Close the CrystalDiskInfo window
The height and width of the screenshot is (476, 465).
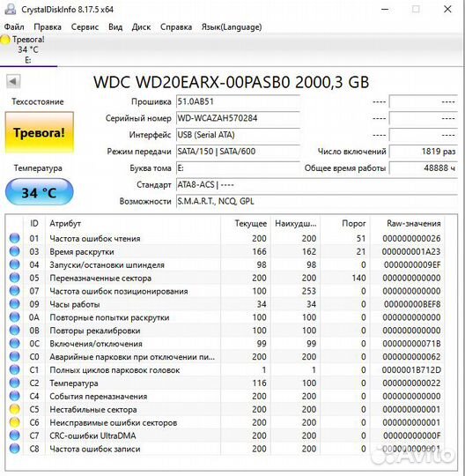[447, 9]
